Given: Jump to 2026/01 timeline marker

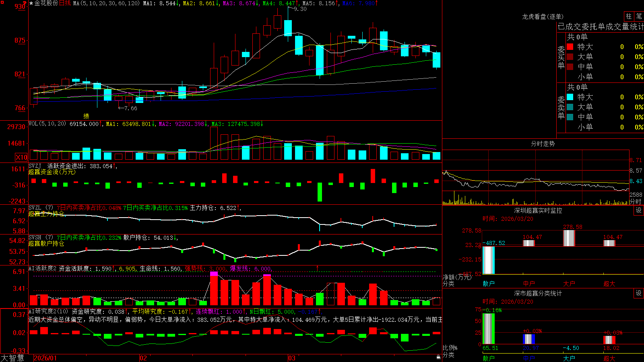Looking at the screenshot, I should click(x=45, y=358).
